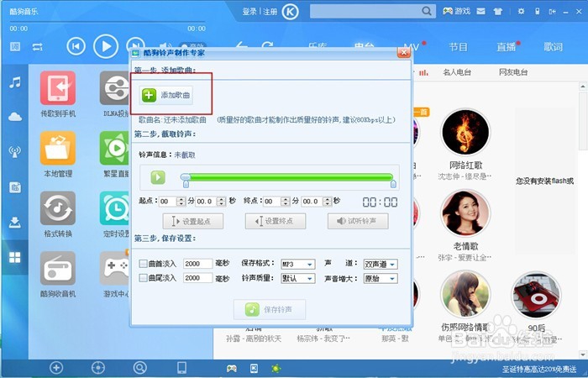
Task: Open the apps grid sidebar icon
Action: [15, 257]
